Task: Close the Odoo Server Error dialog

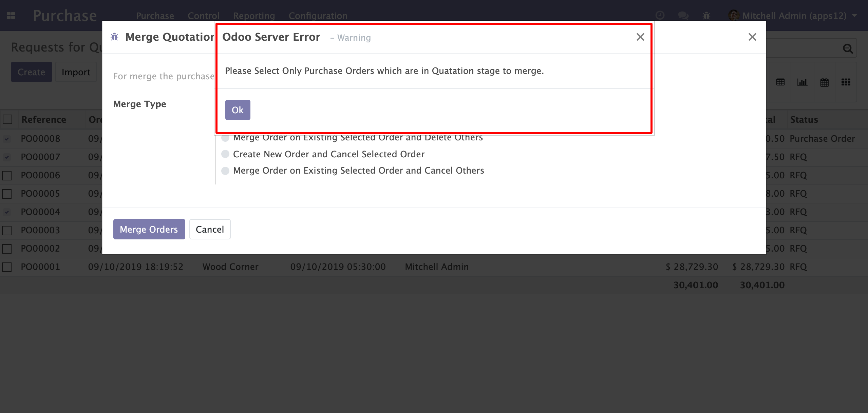Action: [640, 37]
